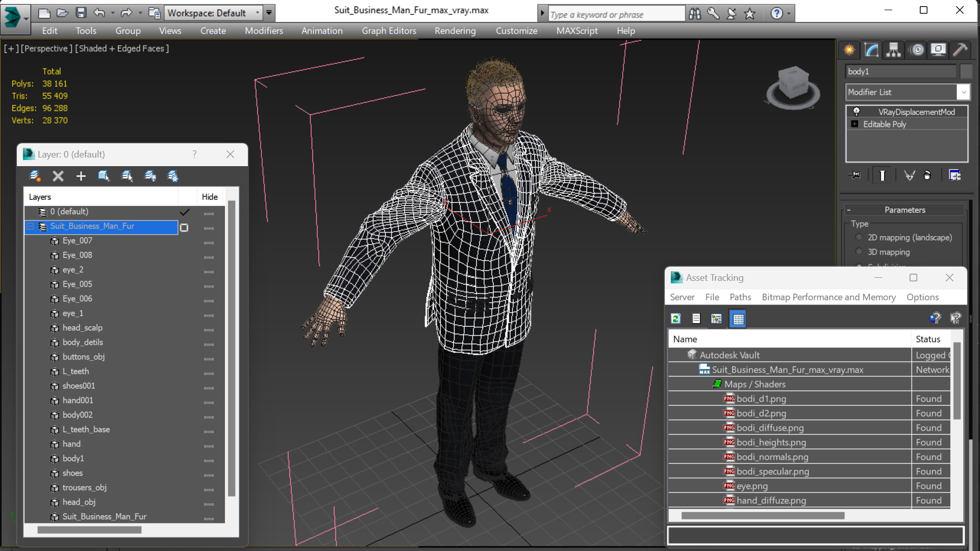Toggle VRayDisplacementMod lightbulb on/off
This screenshot has width=980, height=551.
click(x=856, y=111)
